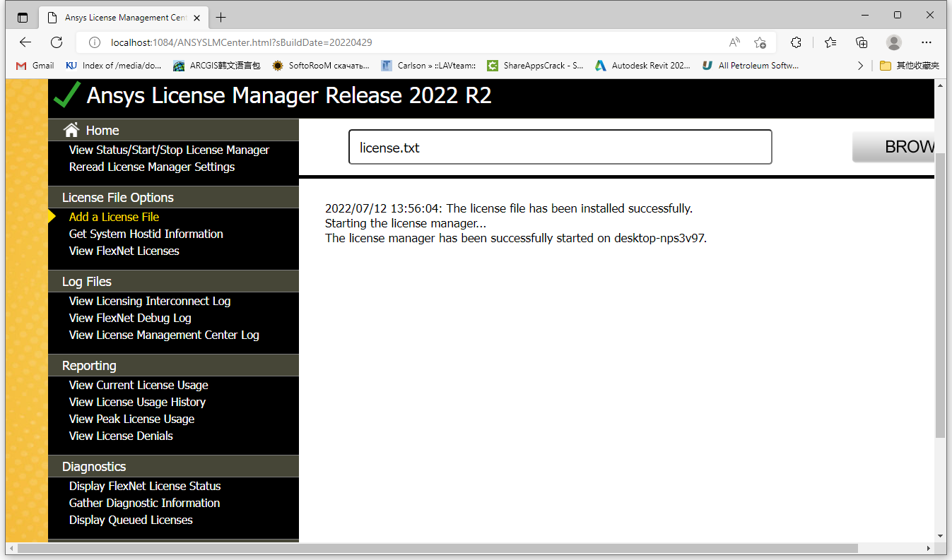Image resolution: width=952 pixels, height=560 pixels.
Task: Click the vertical page scrollbar thumb
Action: [x=940, y=294]
